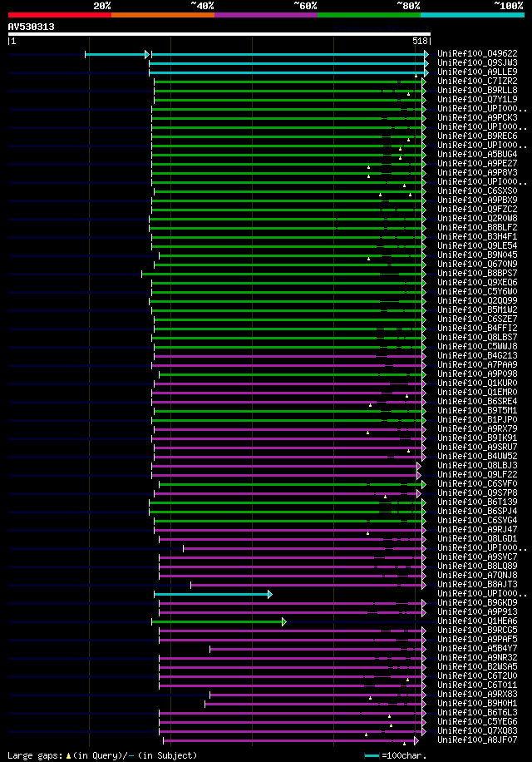Select the UniRef100_Q9FZC2 label
The image size is (532, 762).
tap(477, 210)
